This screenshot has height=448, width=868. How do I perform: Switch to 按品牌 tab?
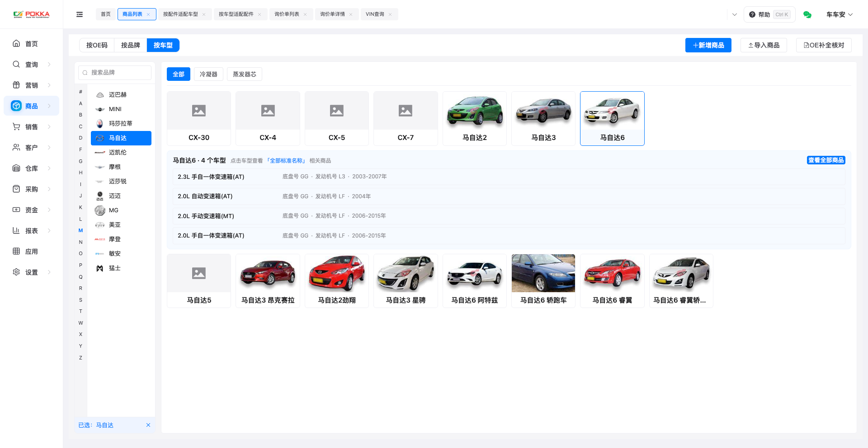[130, 45]
